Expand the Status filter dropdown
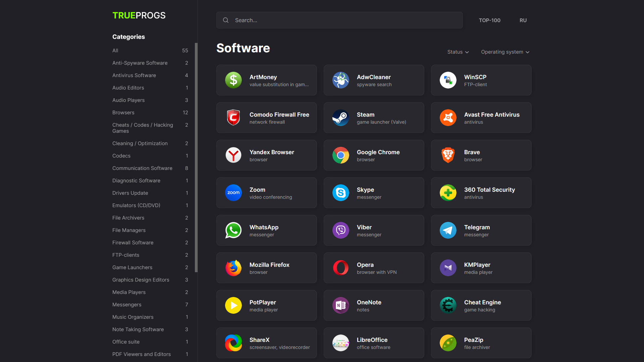Image resolution: width=644 pixels, height=362 pixels. point(458,52)
